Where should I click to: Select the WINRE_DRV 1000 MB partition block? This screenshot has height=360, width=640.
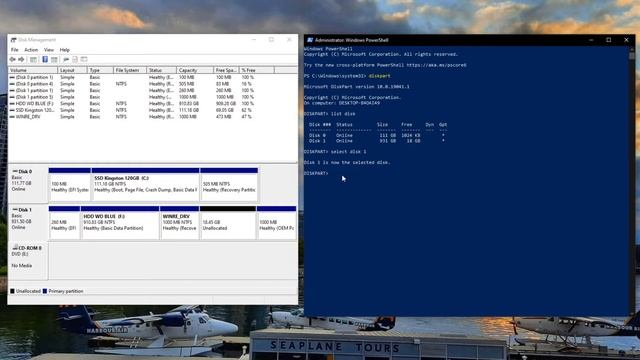pyautogui.click(x=179, y=223)
